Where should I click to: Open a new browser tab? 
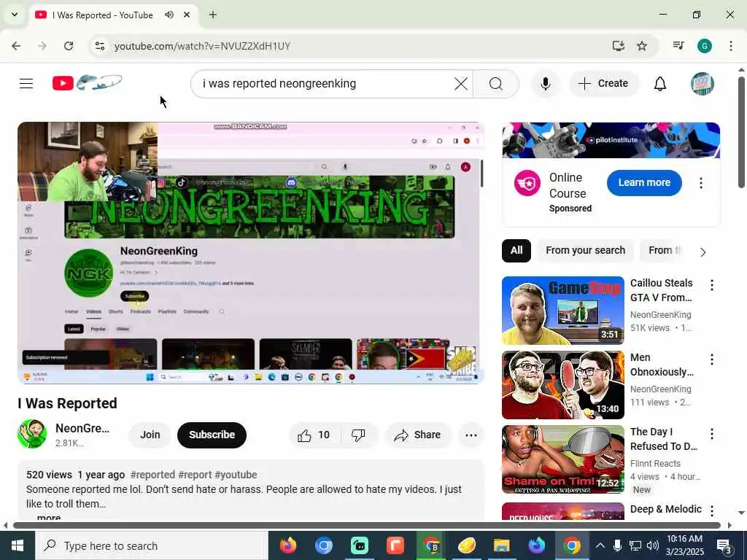coord(212,15)
